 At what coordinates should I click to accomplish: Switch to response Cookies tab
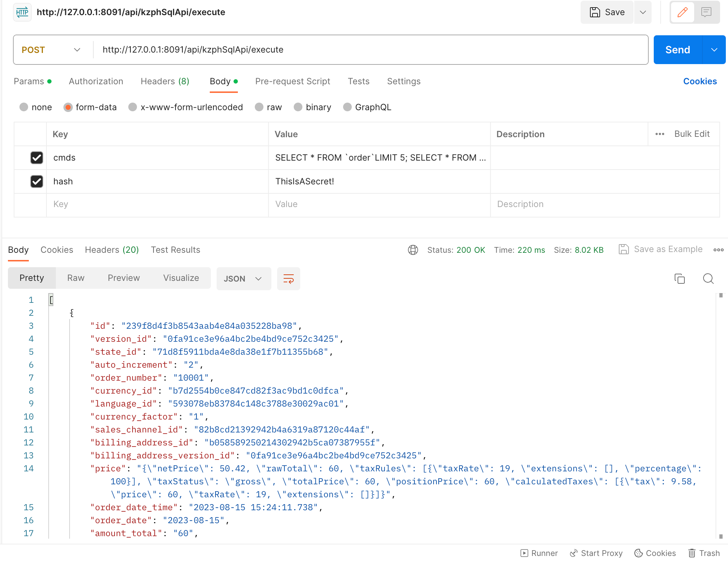pyautogui.click(x=57, y=250)
